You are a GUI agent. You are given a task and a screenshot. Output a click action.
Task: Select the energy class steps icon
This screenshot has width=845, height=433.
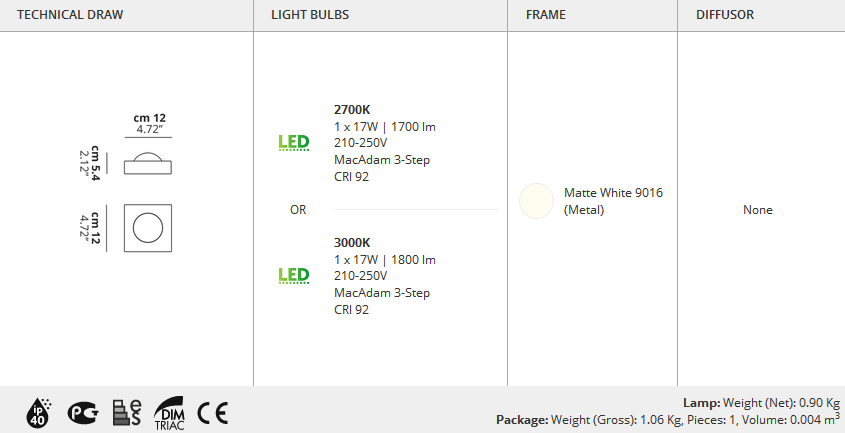[x=127, y=413]
